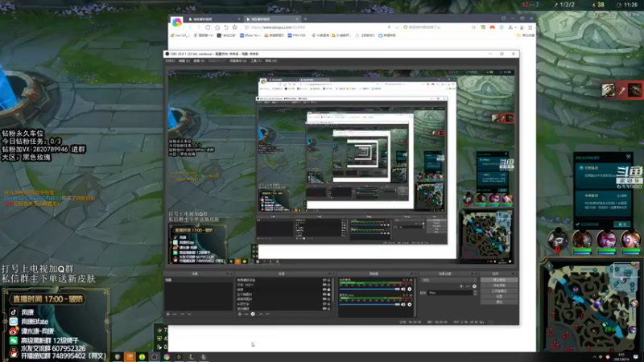This screenshot has height=362, width=644.
Task: Open OBS 编辑(E) menu
Action: click(x=184, y=61)
